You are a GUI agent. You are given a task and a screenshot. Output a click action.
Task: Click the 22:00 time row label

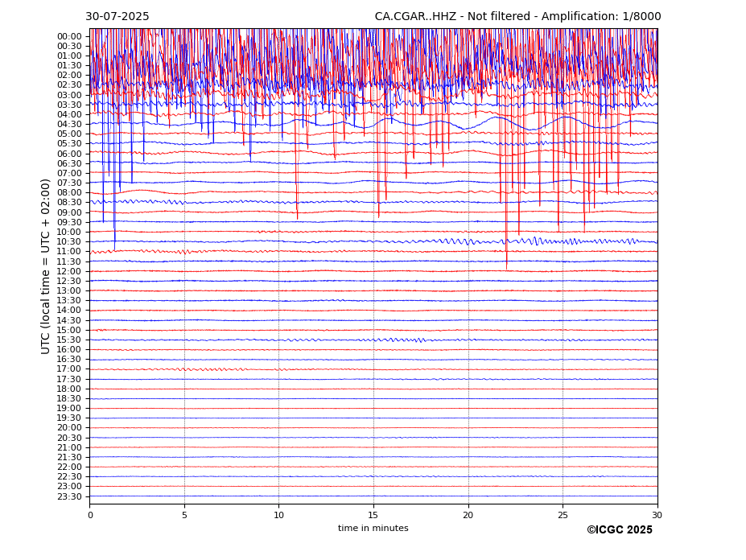(x=69, y=467)
